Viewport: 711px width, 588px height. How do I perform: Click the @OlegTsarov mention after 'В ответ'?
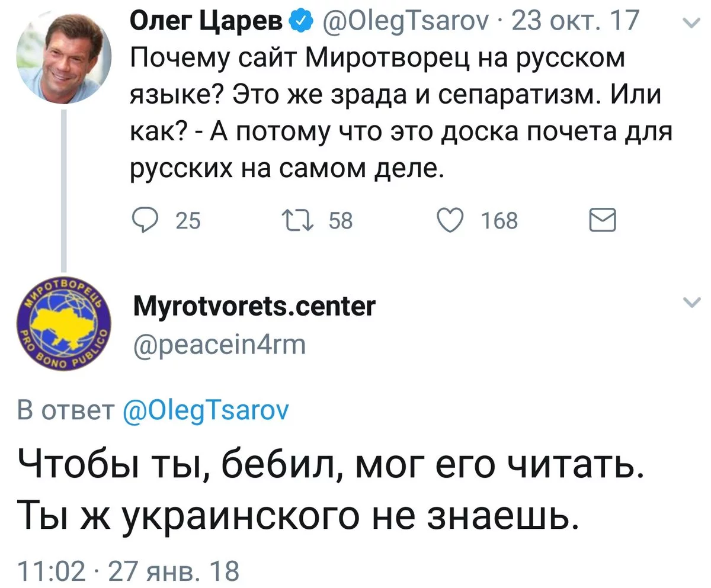[x=204, y=412]
